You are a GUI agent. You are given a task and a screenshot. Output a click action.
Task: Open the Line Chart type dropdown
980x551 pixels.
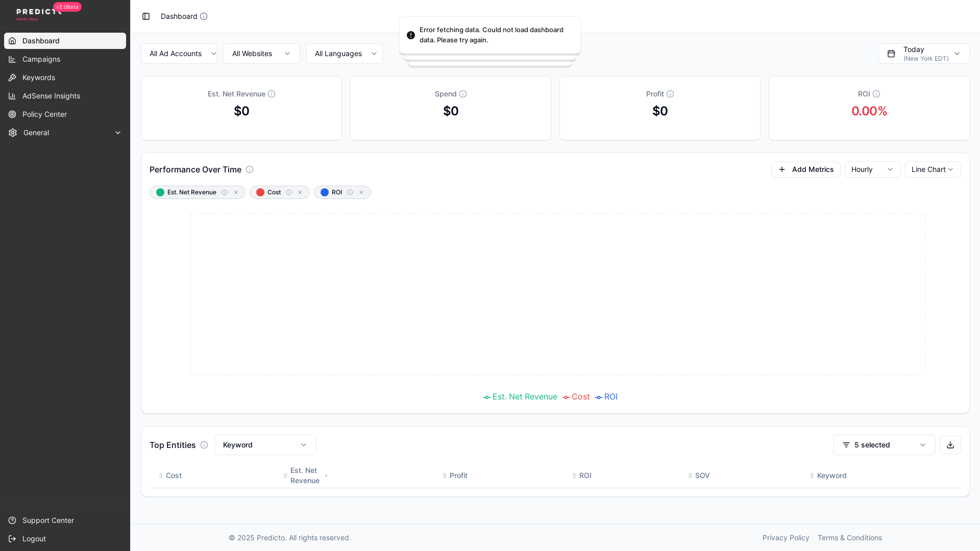pos(933,169)
